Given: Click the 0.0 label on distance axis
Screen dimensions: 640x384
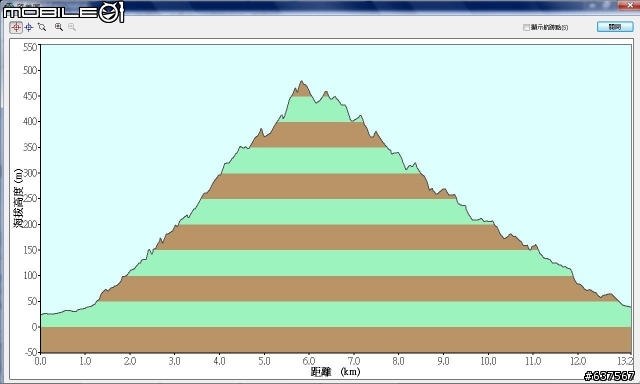Looking at the screenshot, I should 40,361.
